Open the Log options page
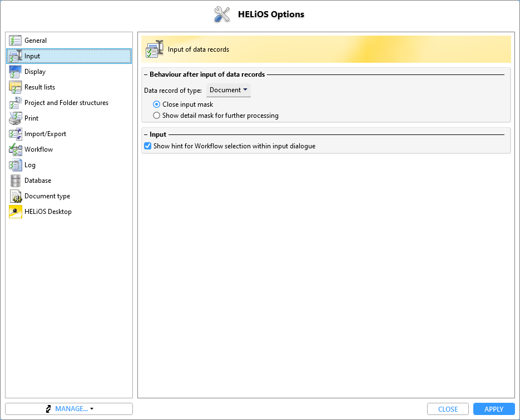The width and height of the screenshot is (520, 420). click(x=69, y=165)
